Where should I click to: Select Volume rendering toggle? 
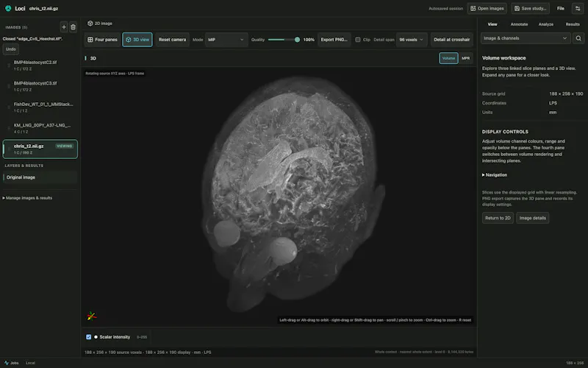(x=448, y=58)
